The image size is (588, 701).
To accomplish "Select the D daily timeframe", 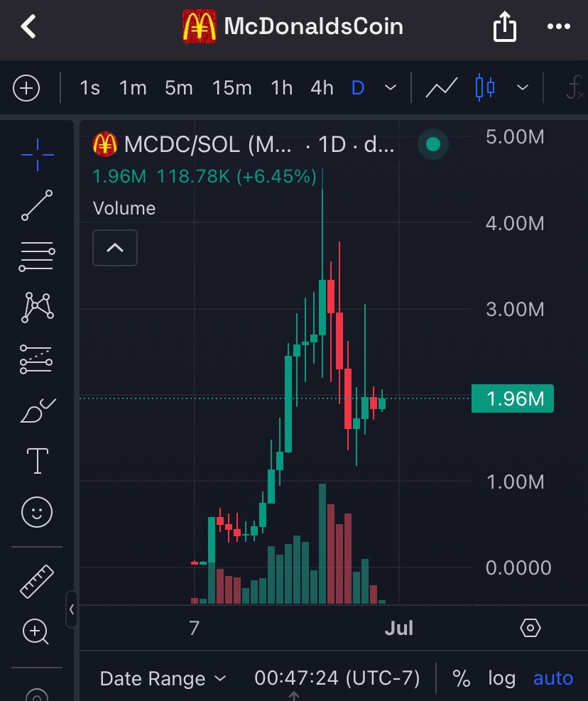I will (358, 87).
